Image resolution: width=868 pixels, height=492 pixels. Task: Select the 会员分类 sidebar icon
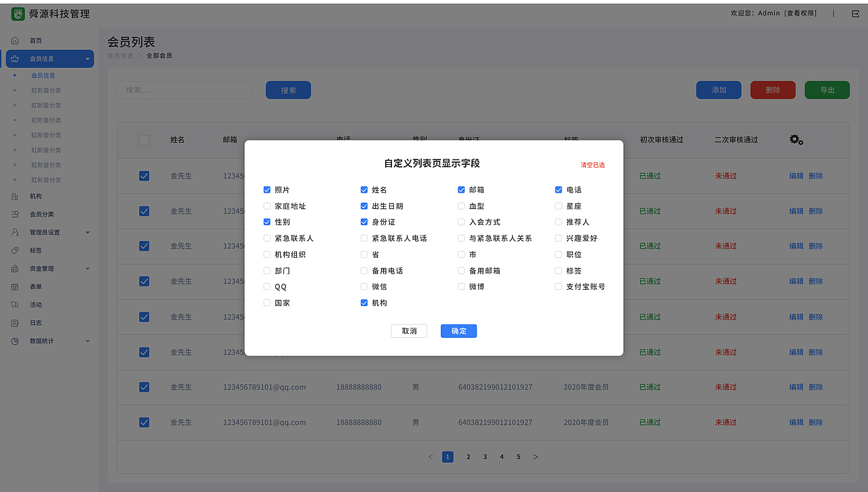coord(14,214)
